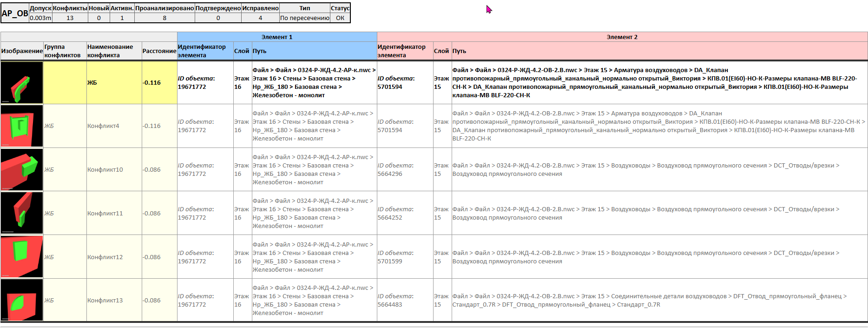The image size is (868, 335).
Task: Click the bold ЖБ group name cell
Action: click(x=114, y=82)
